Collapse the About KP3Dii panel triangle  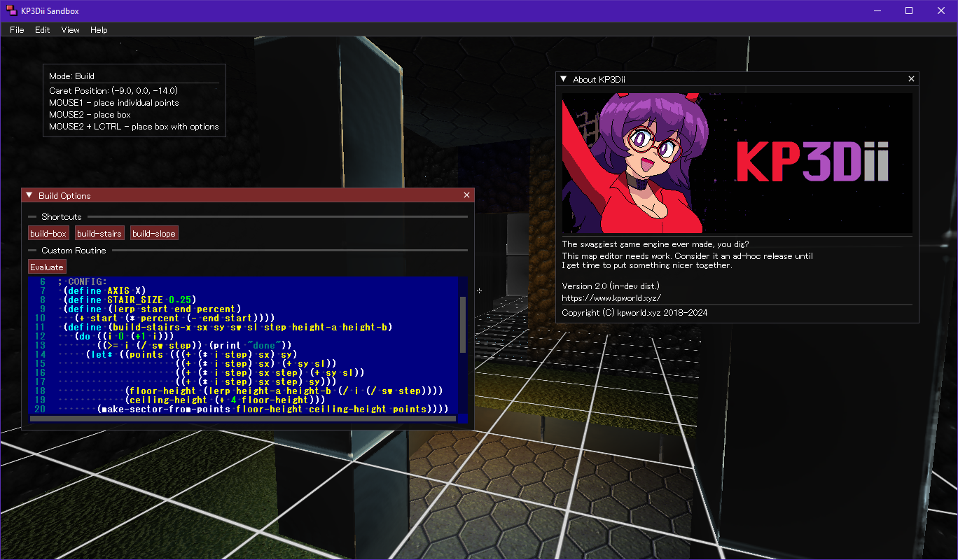coord(564,79)
